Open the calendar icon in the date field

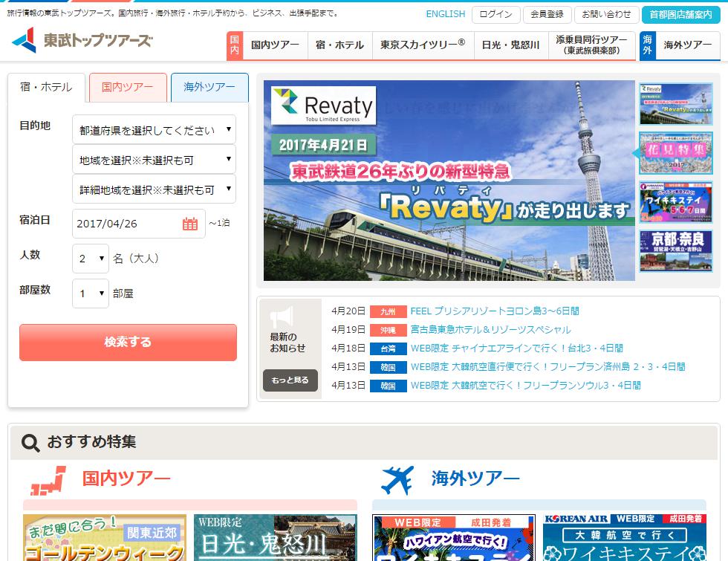190,224
